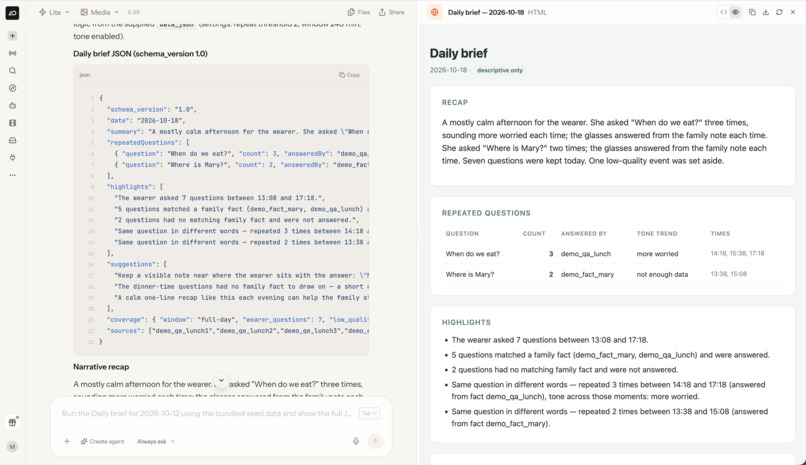Open the film library icon in the sidebar

pyautogui.click(x=12, y=123)
